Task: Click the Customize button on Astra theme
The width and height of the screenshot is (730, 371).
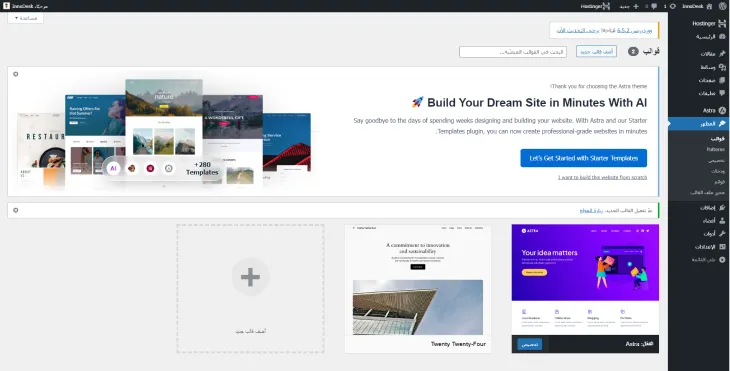Action: tap(530, 344)
